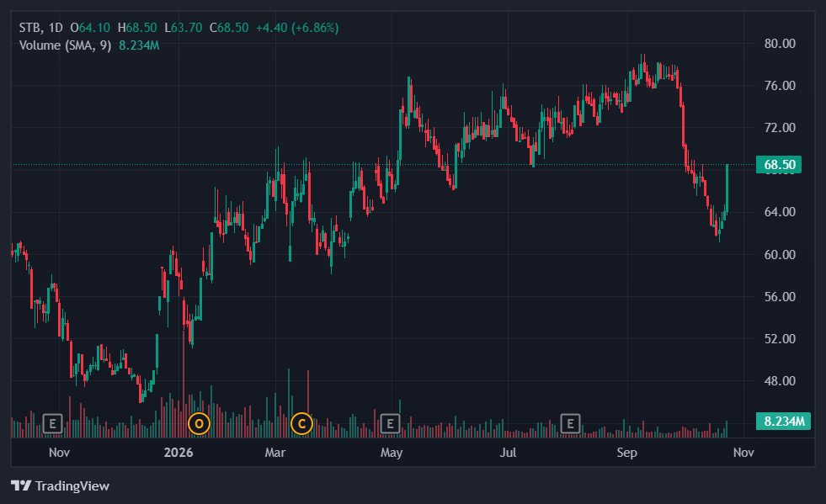Click the Mar label on time axis
Image resolution: width=826 pixels, height=504 pixels.
(x=275, y=453)
